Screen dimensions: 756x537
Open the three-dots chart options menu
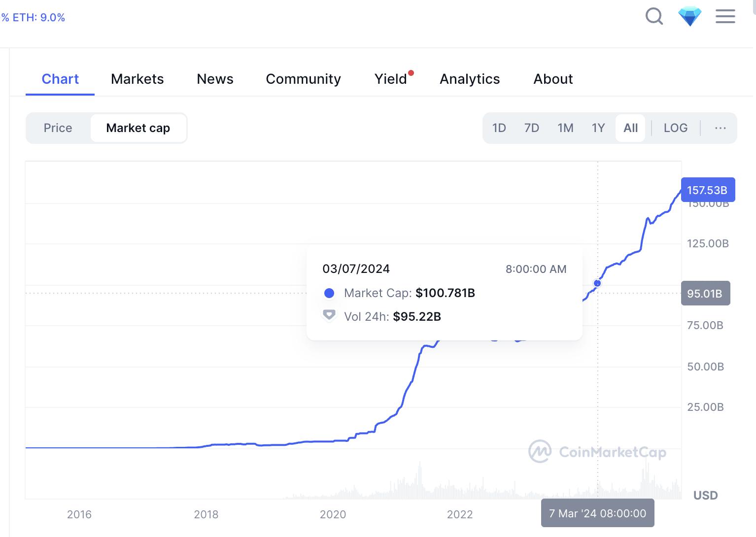720,128
